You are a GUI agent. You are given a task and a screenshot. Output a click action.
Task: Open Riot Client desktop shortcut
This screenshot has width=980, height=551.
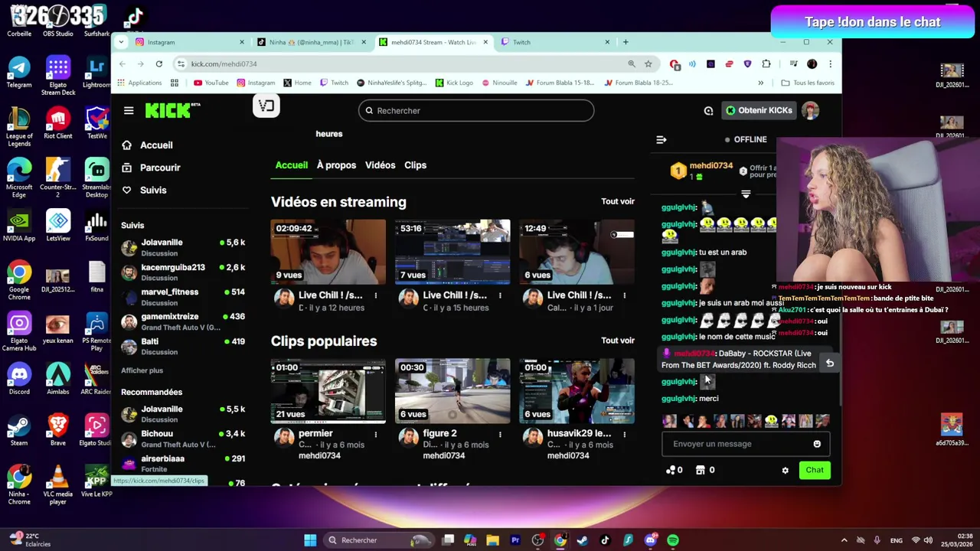[57, 123]
